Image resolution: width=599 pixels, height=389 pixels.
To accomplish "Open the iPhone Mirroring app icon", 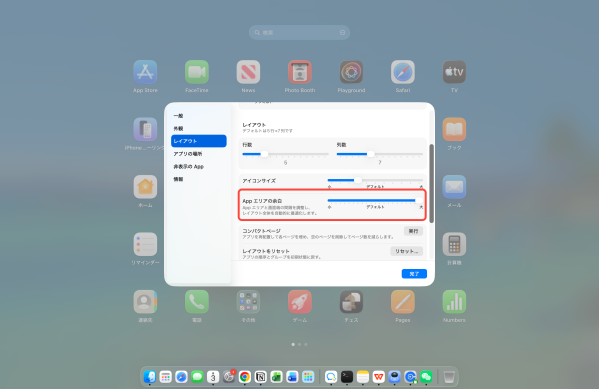I will pyautogui.click(x=145, y=129).
